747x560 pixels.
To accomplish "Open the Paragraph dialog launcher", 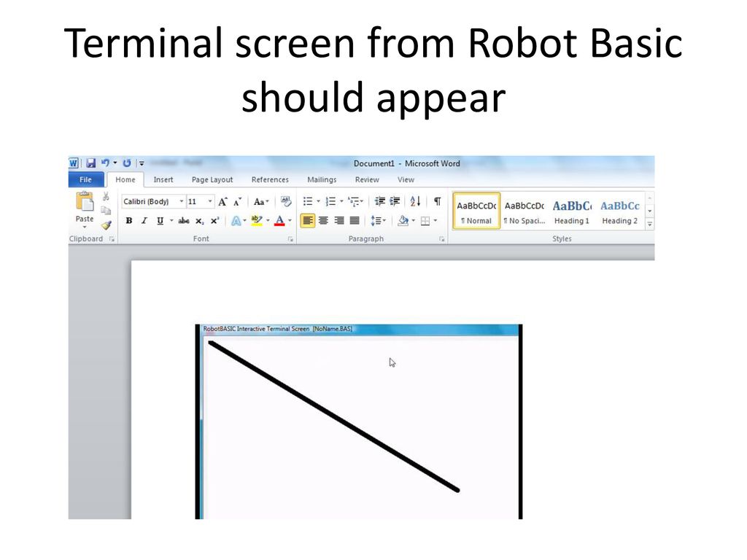I will [x=441, y=239].
